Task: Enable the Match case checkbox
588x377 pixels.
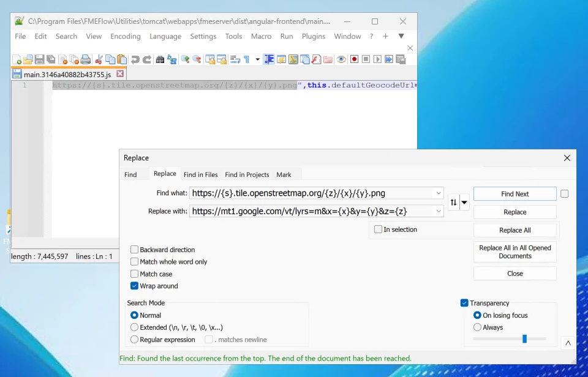Action: [134, 274]
